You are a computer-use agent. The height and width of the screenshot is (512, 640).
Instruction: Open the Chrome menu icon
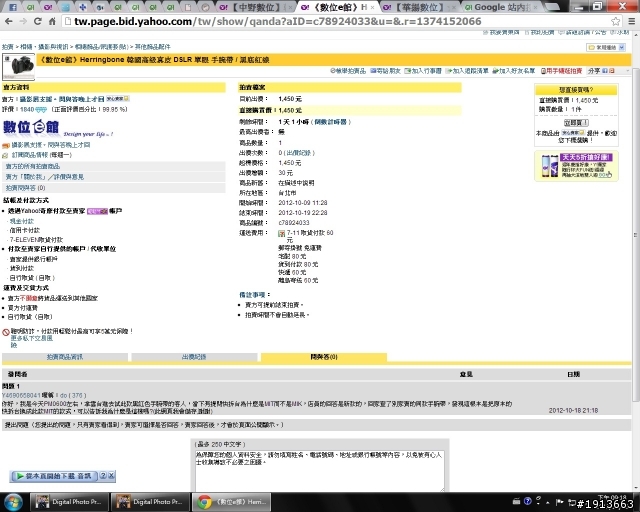coord(631,21)
